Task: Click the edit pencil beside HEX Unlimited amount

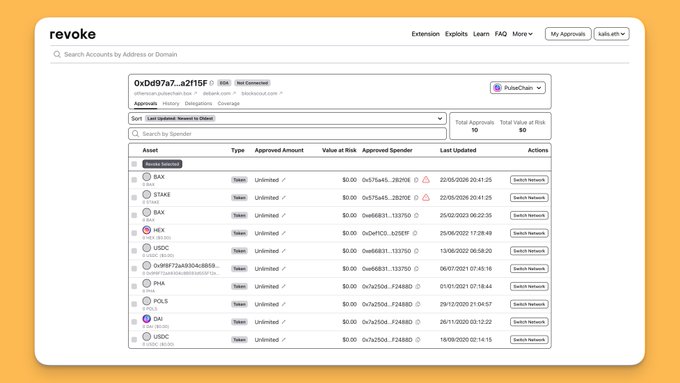Action: point(284,233)
